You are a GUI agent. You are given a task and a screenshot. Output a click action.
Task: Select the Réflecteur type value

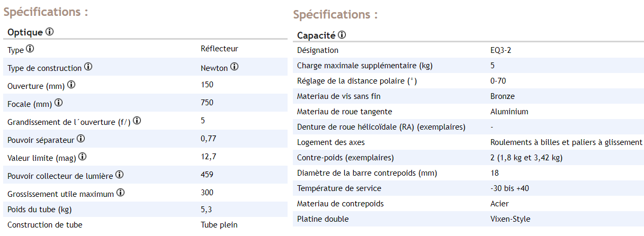[219, 49]
